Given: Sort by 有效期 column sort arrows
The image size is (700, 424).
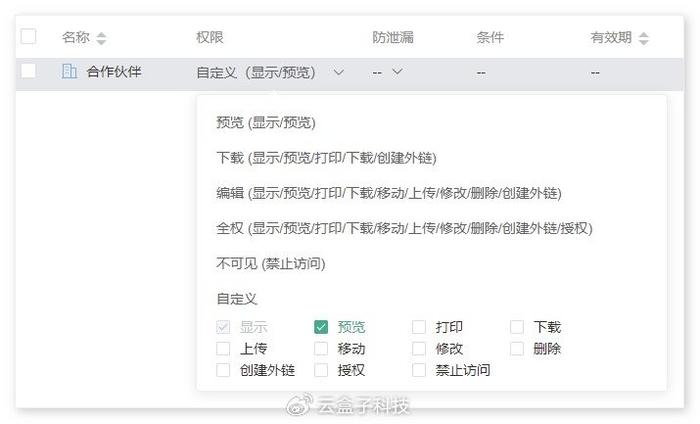Looking at the screenshot, I should coord(643,38).
